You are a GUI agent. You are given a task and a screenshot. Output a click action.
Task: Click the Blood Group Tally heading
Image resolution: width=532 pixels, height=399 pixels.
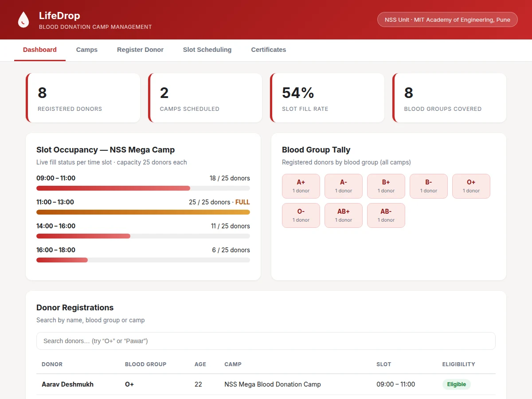[316, 150]
